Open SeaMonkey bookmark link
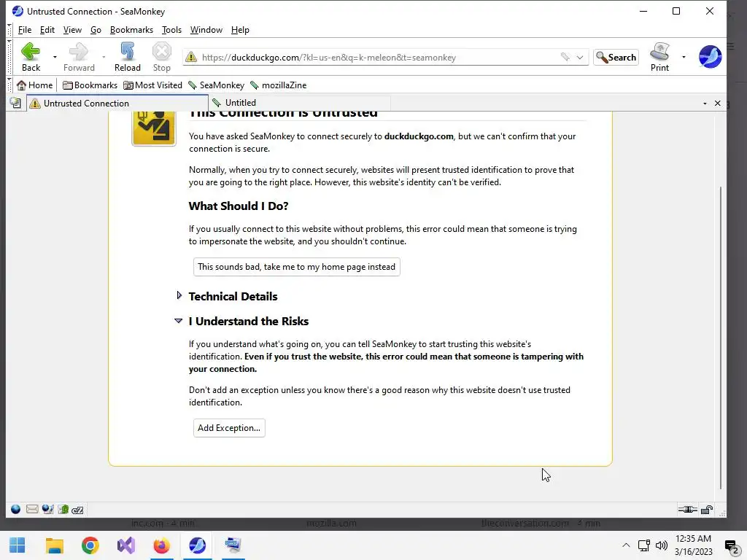 (216, 85)
